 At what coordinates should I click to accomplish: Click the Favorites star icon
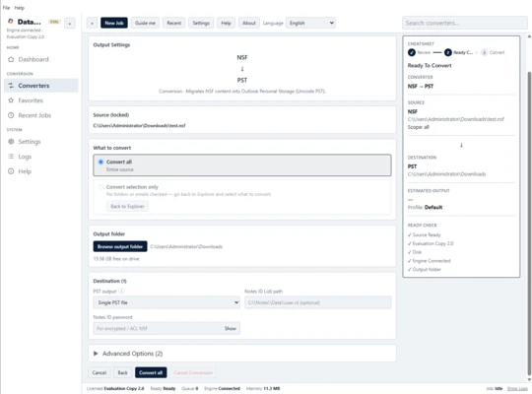click(x=11, y=100)
